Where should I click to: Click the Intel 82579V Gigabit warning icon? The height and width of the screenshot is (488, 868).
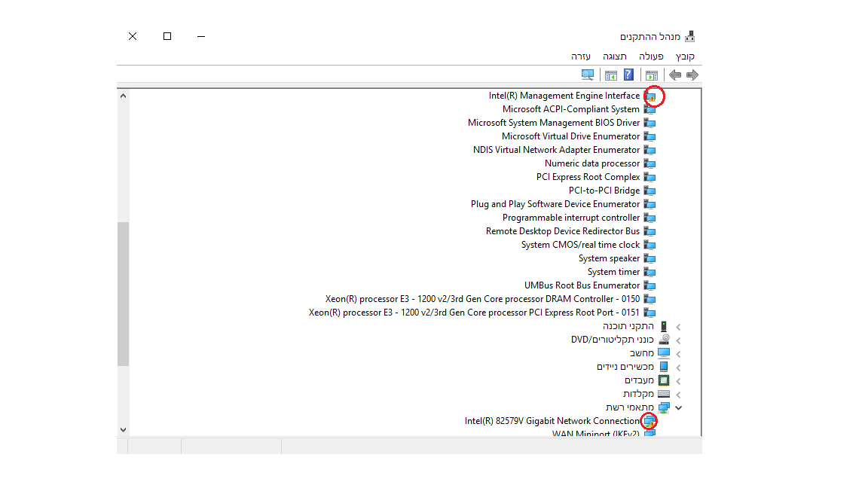click(x=649, y=422)
